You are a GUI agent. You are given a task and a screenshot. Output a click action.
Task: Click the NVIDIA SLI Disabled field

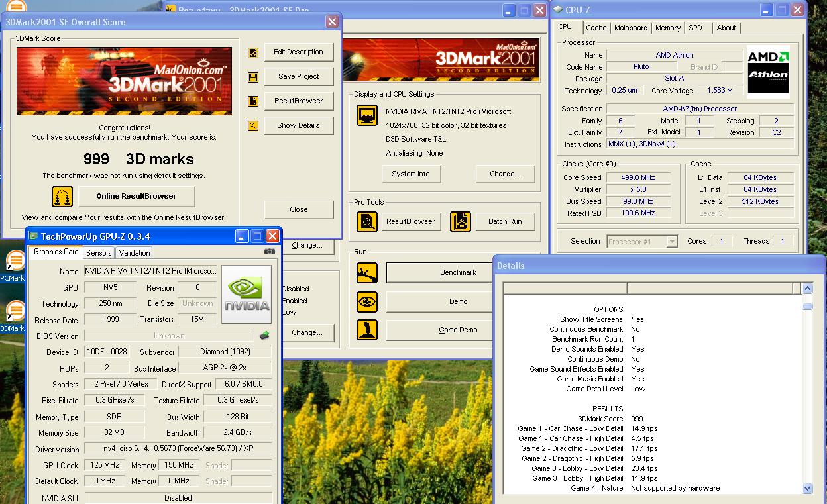(178, 498)
